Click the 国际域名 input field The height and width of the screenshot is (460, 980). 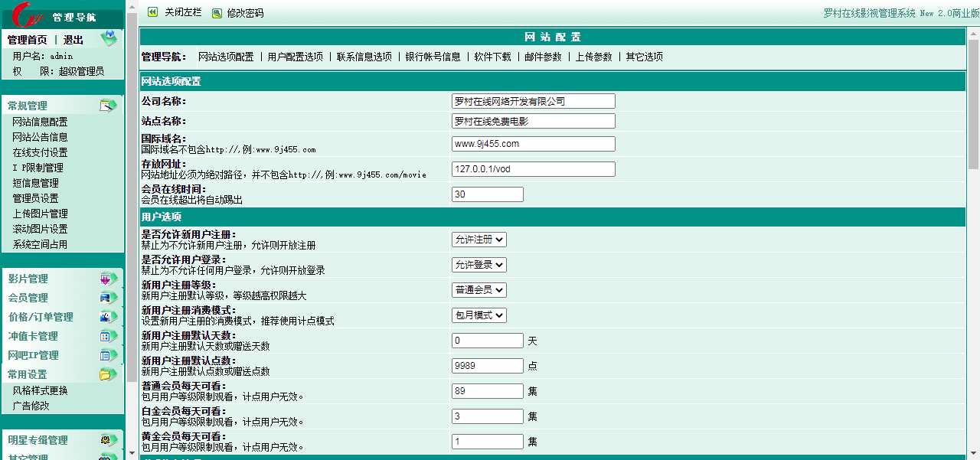click(x=534, y=144)
